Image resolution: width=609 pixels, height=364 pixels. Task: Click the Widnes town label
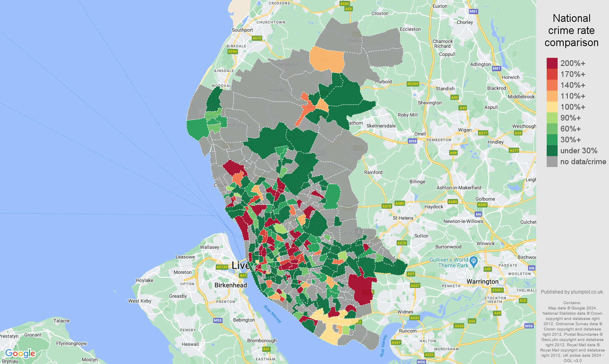coord(405,312)
